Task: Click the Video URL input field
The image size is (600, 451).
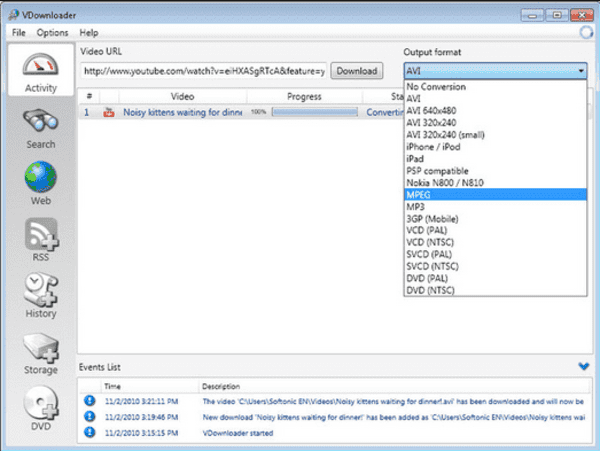Action: [203, 71]
